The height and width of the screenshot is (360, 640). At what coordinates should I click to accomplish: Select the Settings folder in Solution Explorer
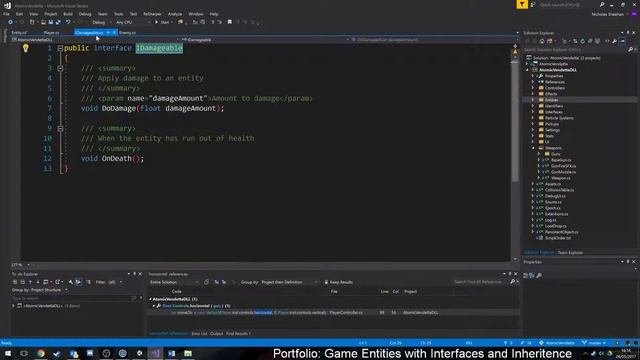[x=552, y=130]
